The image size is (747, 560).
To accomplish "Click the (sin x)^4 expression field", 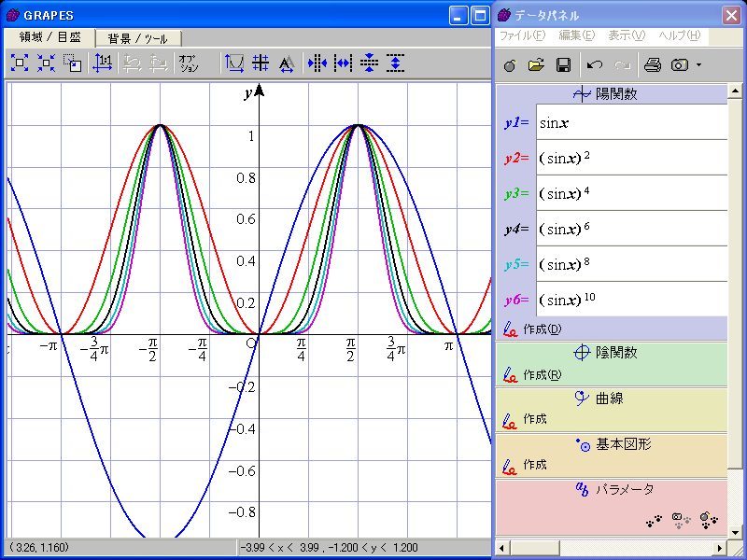I will coord(632,193).
